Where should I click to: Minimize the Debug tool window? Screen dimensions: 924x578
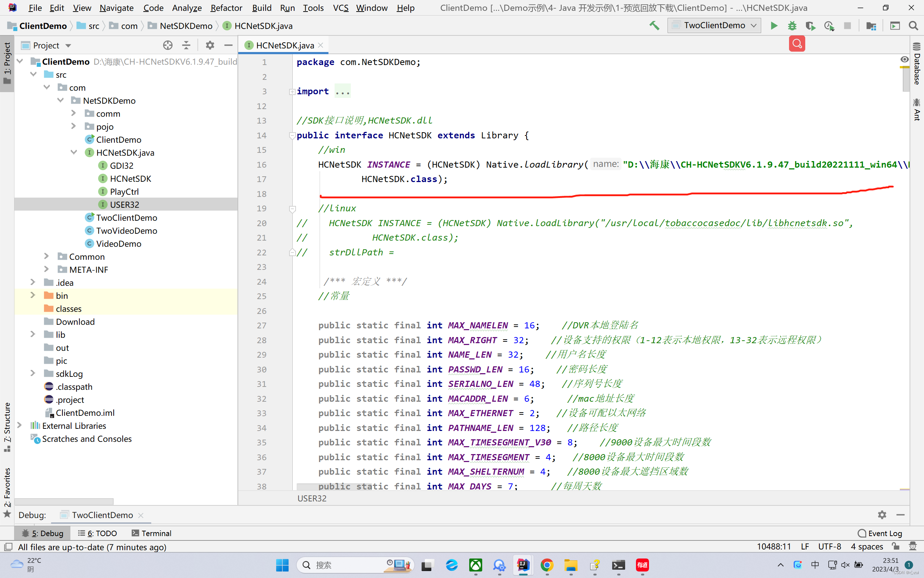pyautogui.click(x=900, y=515)
